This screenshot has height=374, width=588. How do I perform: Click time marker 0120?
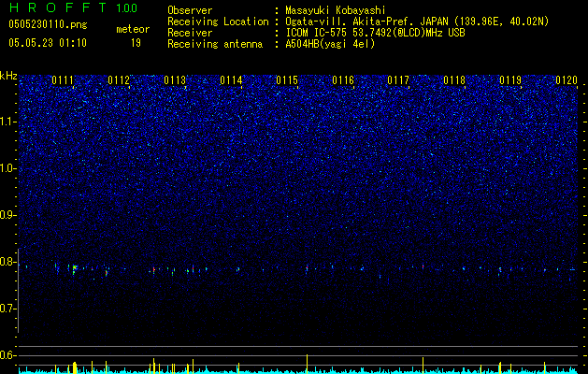566,80
